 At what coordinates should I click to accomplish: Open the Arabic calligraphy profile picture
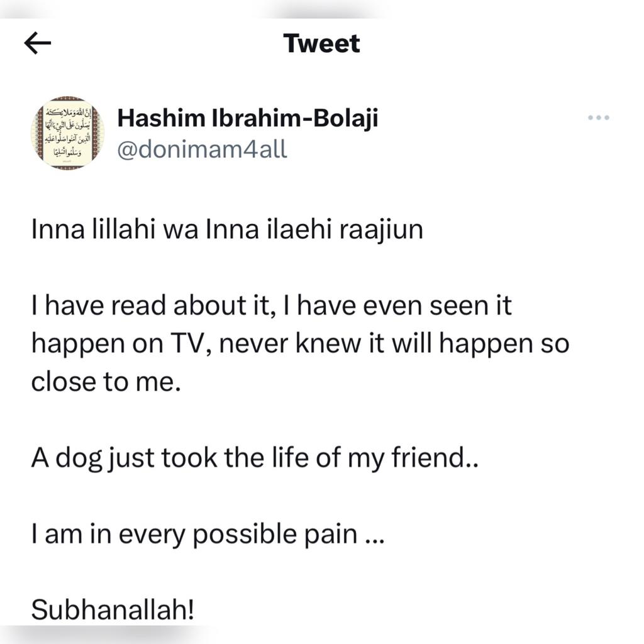tap(67, 133)
